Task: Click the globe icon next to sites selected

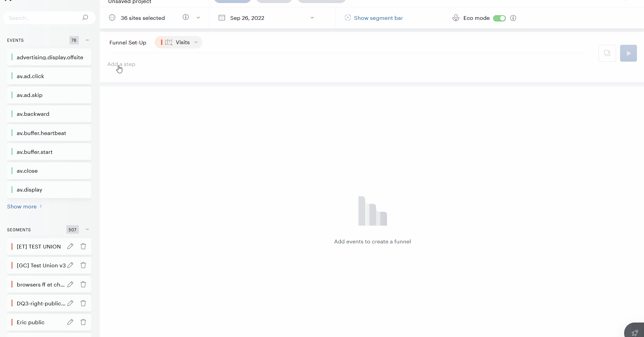Action: 112,18
